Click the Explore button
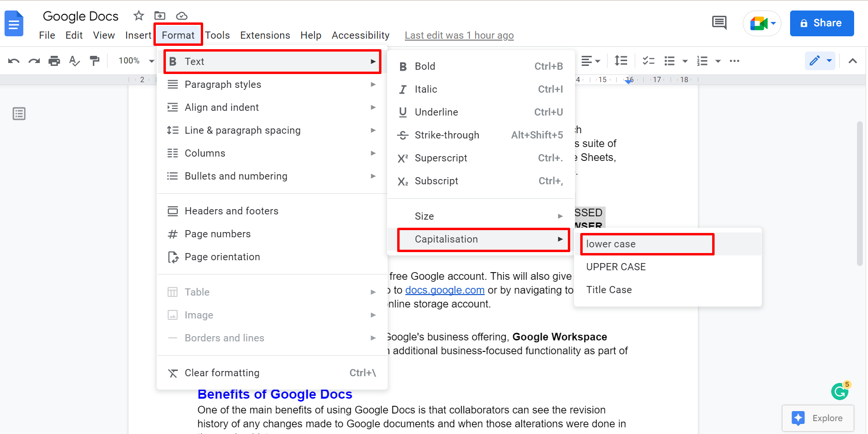The image size is (868, 434). [818, 418]
